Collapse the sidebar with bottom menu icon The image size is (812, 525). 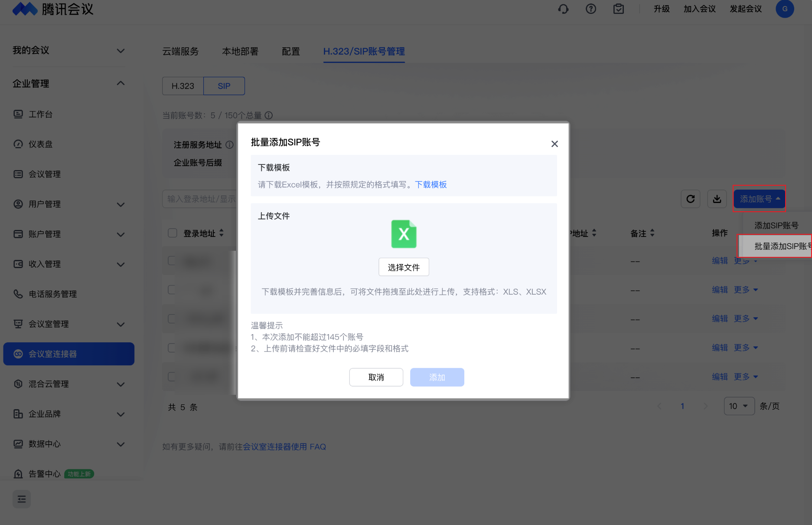pos(22,499)
